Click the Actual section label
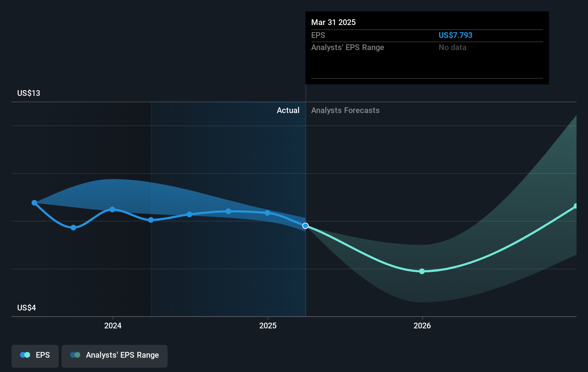The width and height of the screenshot is (588, 372). coord(288,110)
